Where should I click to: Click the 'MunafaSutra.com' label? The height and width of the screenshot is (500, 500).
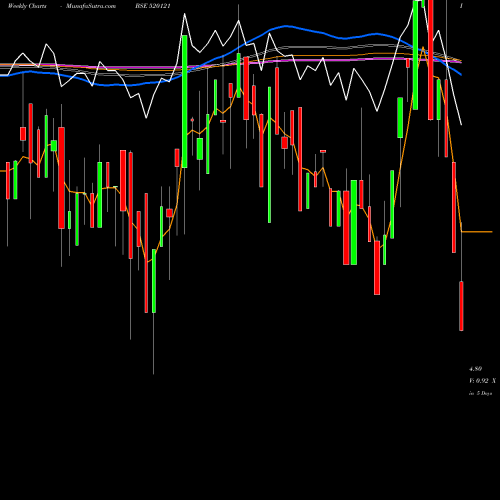[91, 6]
